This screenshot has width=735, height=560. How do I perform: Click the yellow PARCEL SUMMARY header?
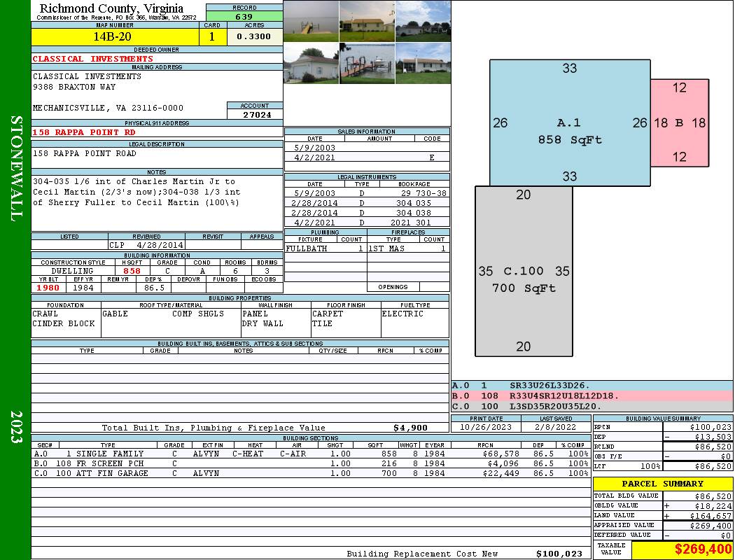(x=662, y=484)
